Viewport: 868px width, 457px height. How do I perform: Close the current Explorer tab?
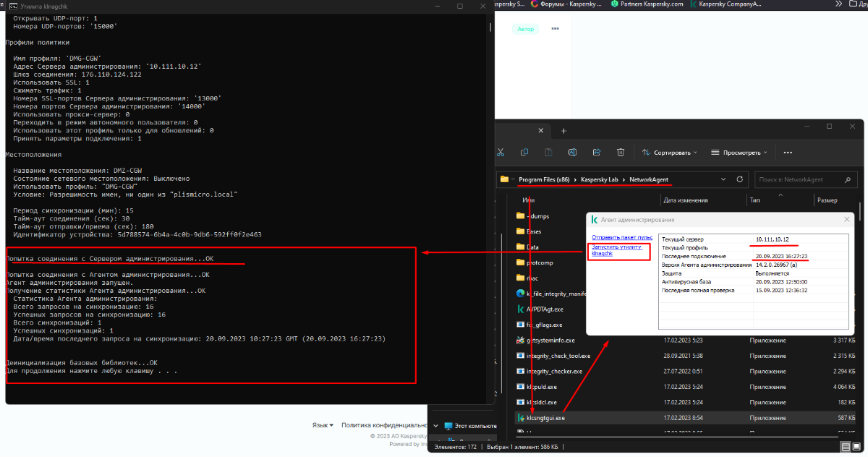[542, 131]
